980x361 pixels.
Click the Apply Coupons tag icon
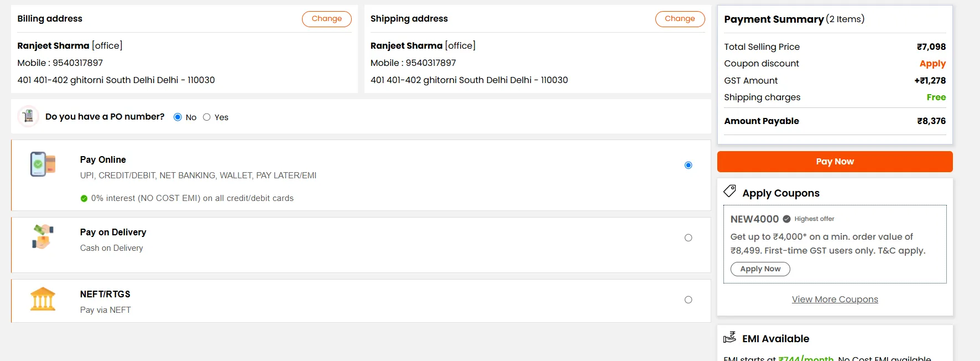point(730,192)
